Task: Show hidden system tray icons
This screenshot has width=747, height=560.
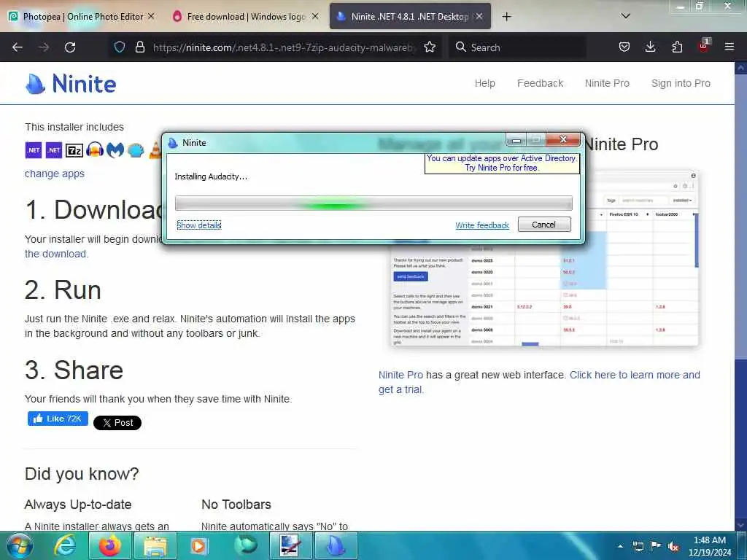Action: coord(620,546)
